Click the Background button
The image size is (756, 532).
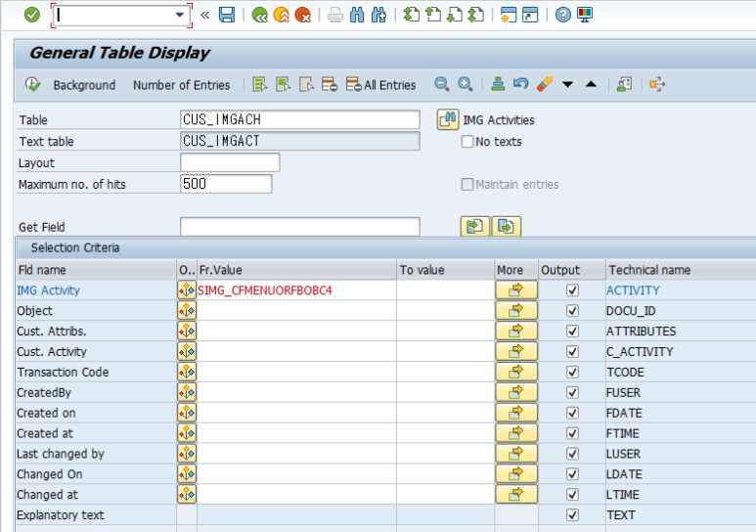pyautogui.click(x=84, y=85)
